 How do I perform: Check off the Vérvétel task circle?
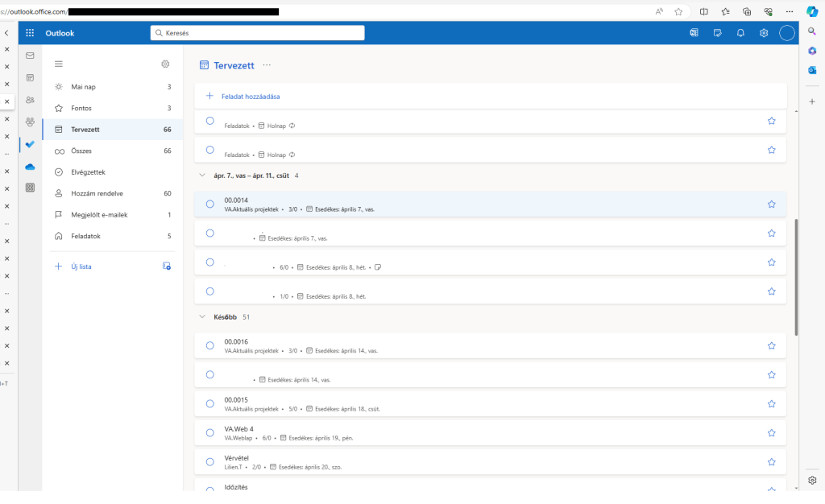209,462
